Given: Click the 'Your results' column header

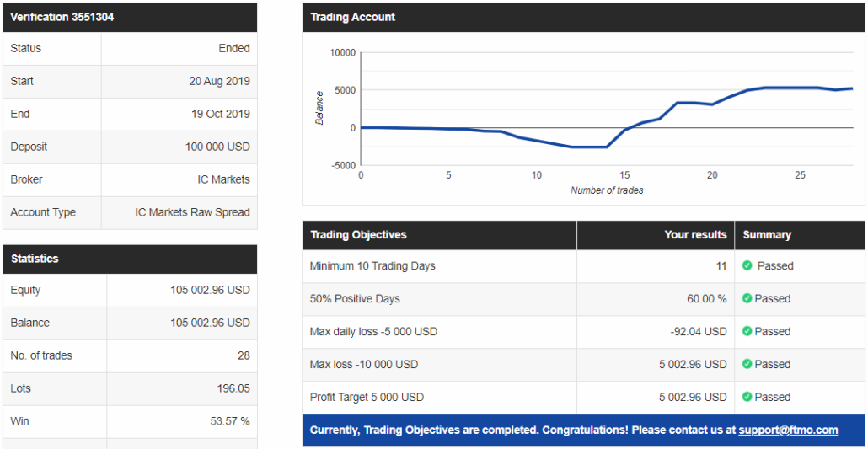Looking at the screenshot, I should (656, 235).
